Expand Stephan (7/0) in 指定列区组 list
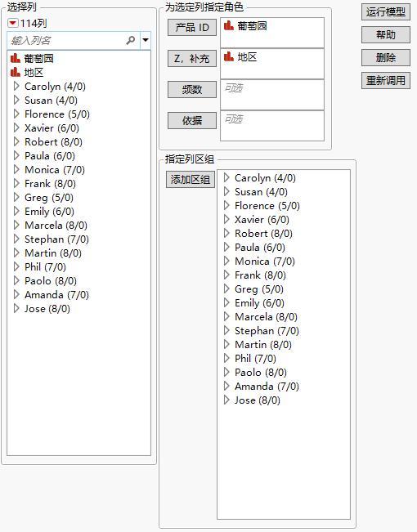417x532 pixels. pos(226,331)
